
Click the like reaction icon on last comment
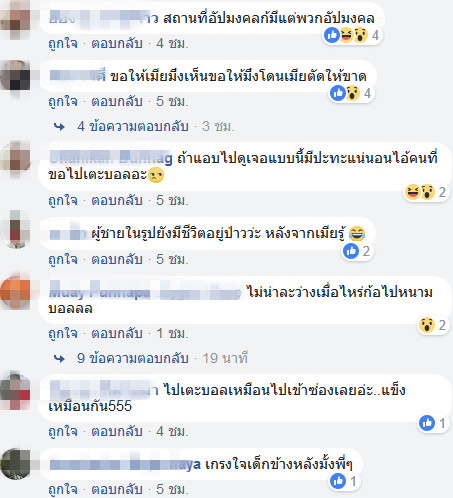(x=338, y=481)
